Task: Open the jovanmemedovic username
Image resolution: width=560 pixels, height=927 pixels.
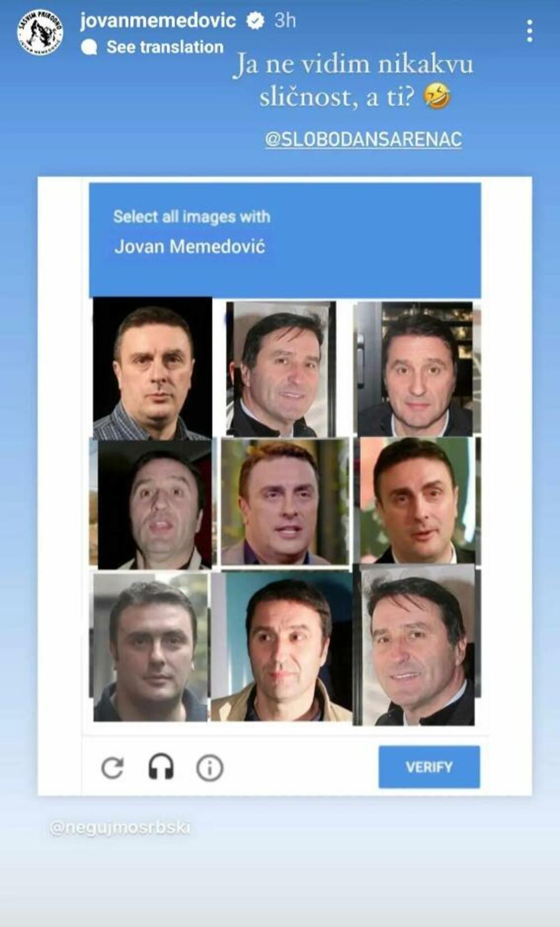Action: click(158, 21)
